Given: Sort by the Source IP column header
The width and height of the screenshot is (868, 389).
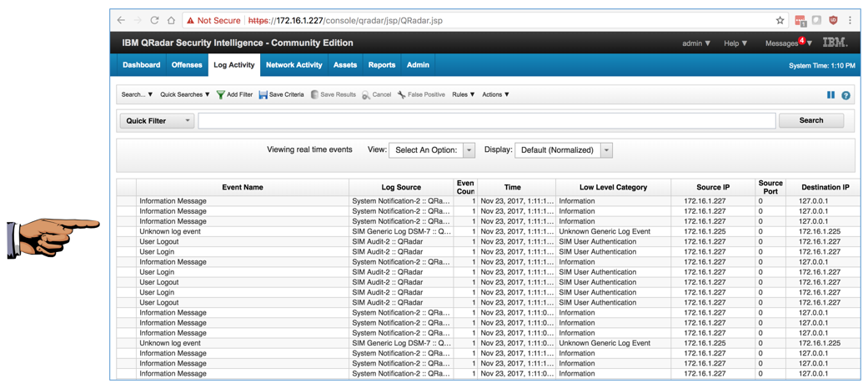Looking at the screenshot, I should (x=713, y=187).
